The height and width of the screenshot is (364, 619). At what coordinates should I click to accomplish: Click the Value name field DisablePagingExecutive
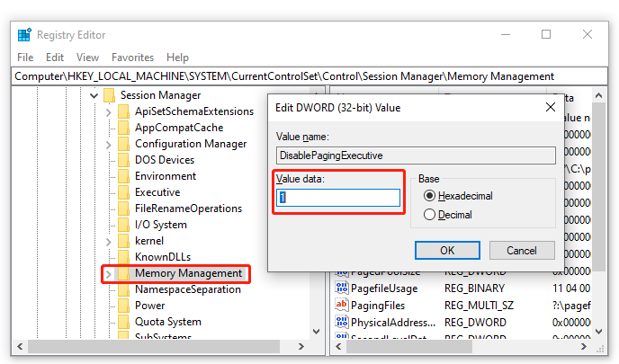(x=416, y=155)
